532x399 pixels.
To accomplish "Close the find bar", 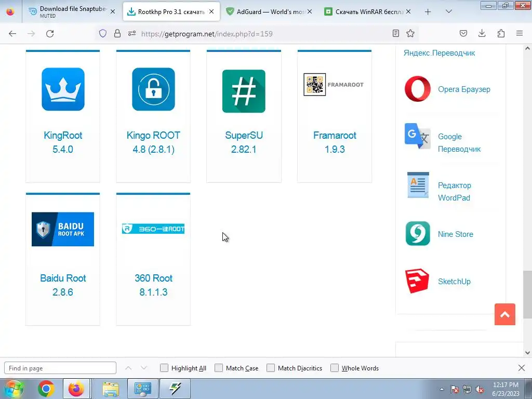I will [522, 368].
